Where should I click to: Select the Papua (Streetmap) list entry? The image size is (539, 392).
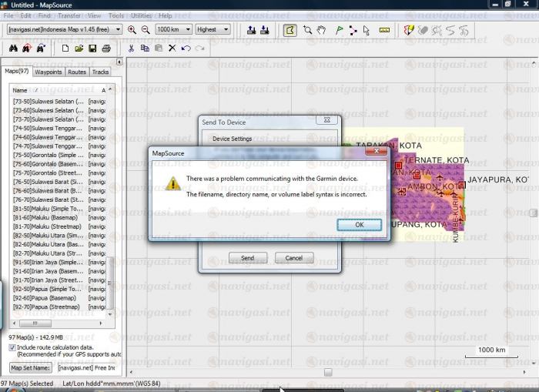[48, 306]
